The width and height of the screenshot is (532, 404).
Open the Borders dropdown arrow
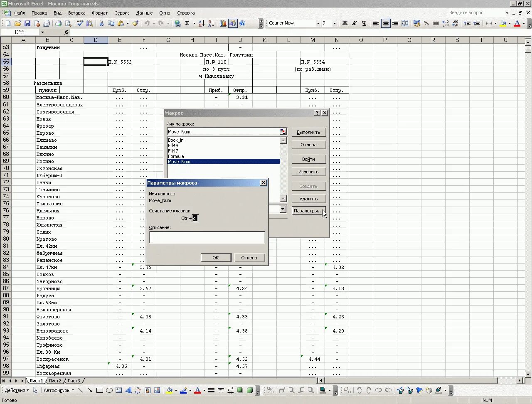tap(495, 23)
